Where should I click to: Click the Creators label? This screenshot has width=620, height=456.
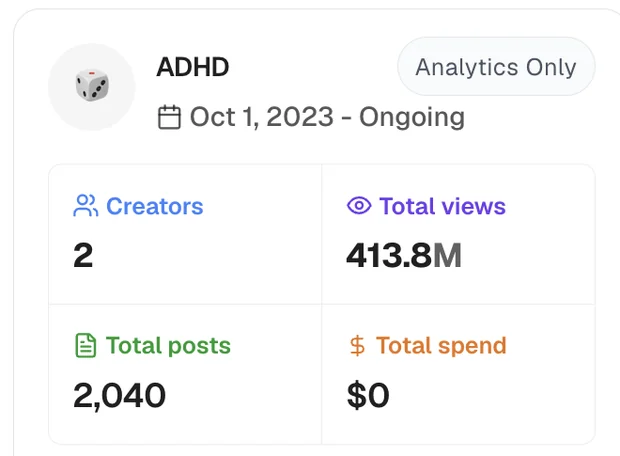click(x=155, y=206)
